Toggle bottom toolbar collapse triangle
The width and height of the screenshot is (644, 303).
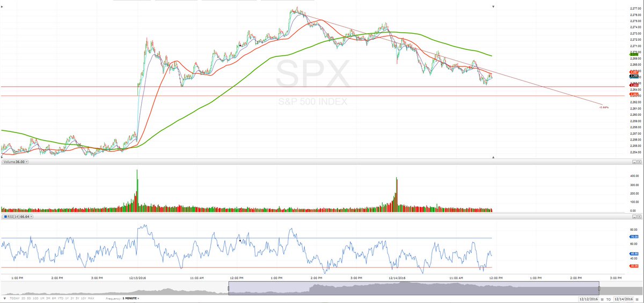[x=5, y=298]
